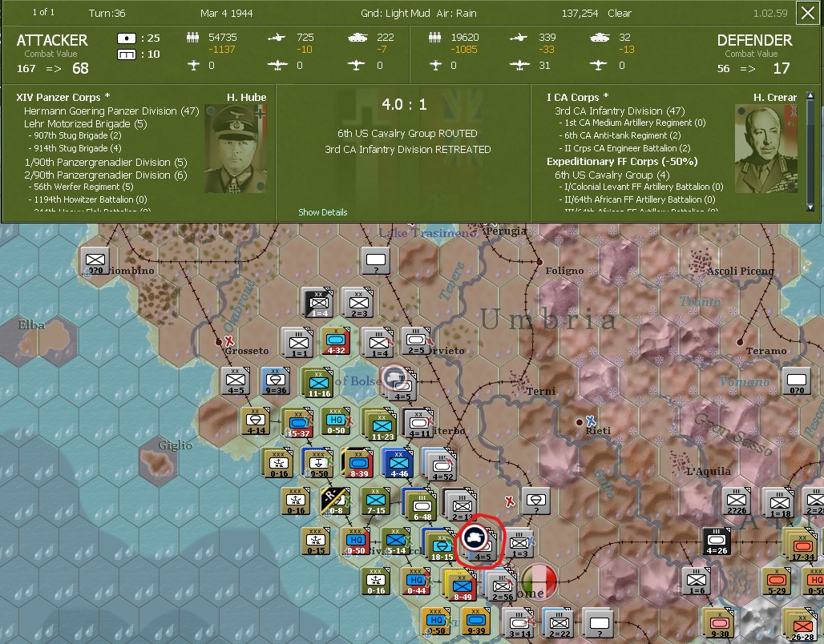Select the 3rd CA Infantry Division entry
The image size is (824, 644).
coord(620,111)
